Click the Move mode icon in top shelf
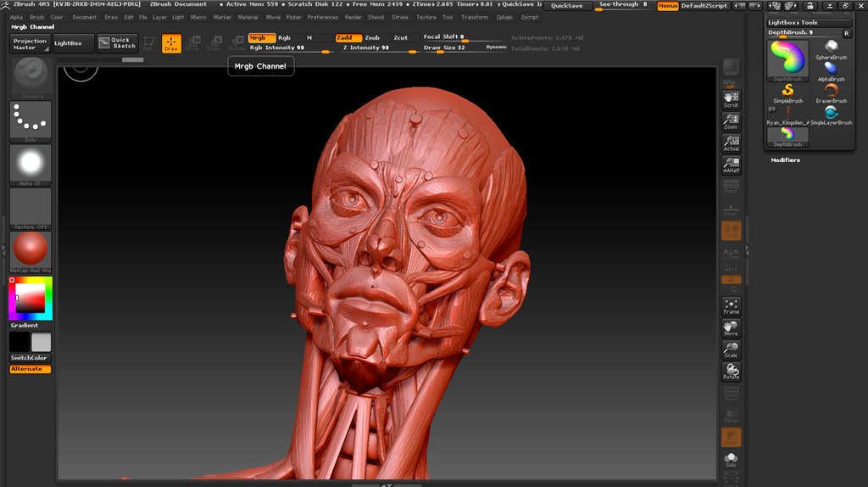 coord(192,44)
